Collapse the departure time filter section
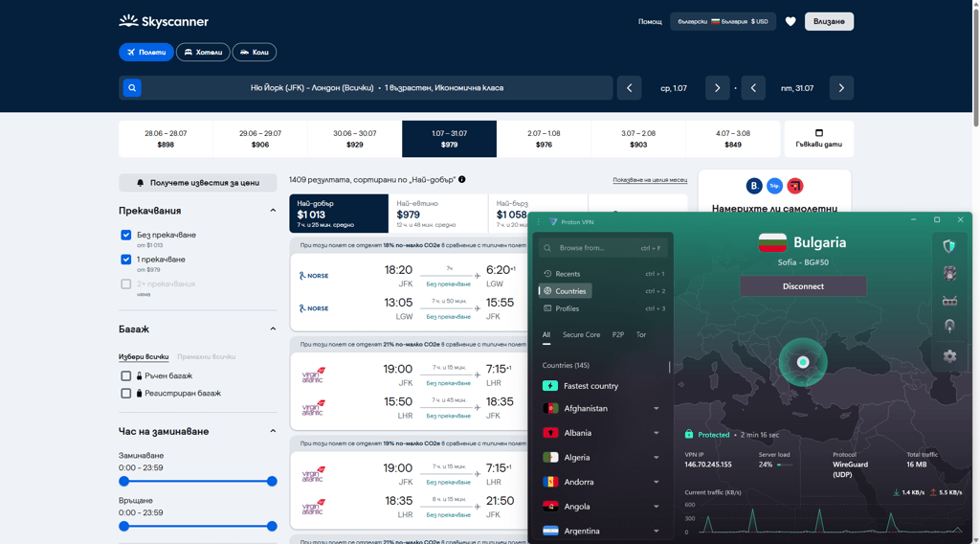The height and width of the screenshot is (544, 980). tap(273, 431)
